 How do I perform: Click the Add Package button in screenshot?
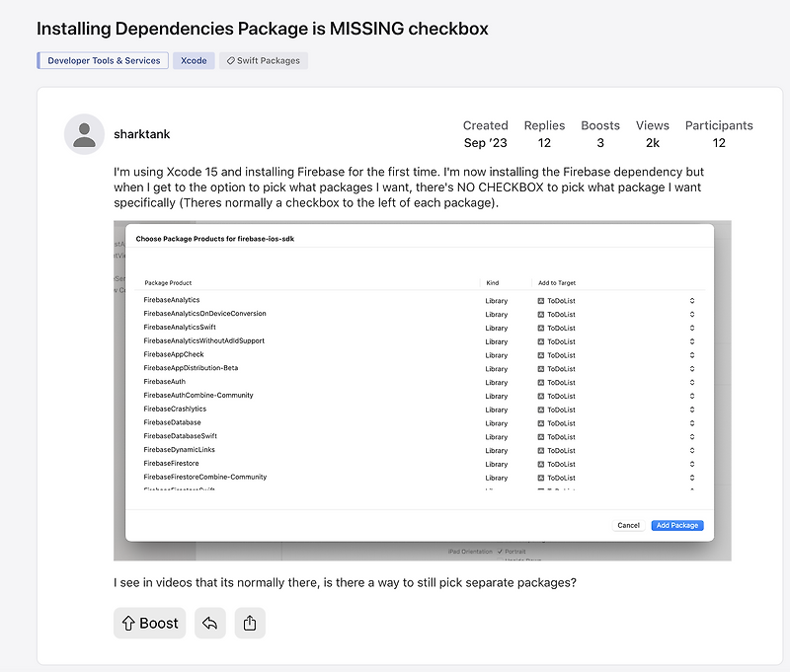point(677,525)
